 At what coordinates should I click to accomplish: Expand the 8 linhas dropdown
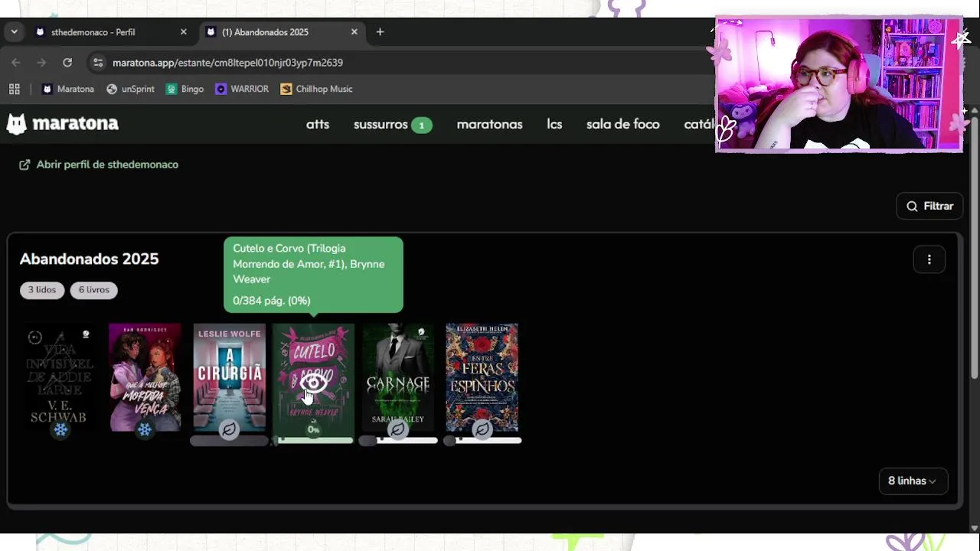pos(913,481)
